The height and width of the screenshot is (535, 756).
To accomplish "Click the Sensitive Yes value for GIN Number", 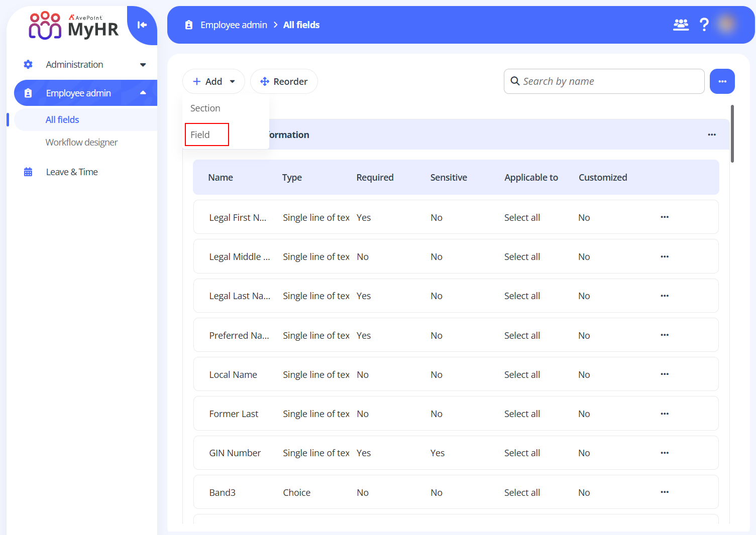I will click(x=437, y=453).
